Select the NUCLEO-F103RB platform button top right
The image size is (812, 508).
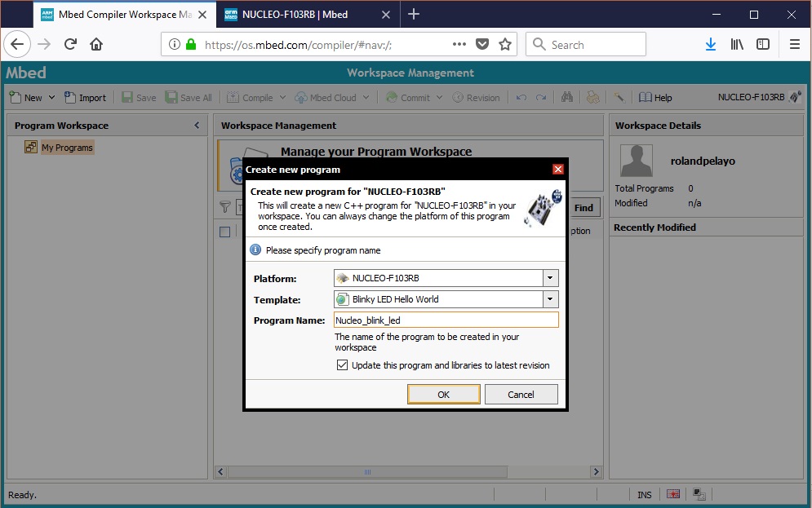pos(759,97)
